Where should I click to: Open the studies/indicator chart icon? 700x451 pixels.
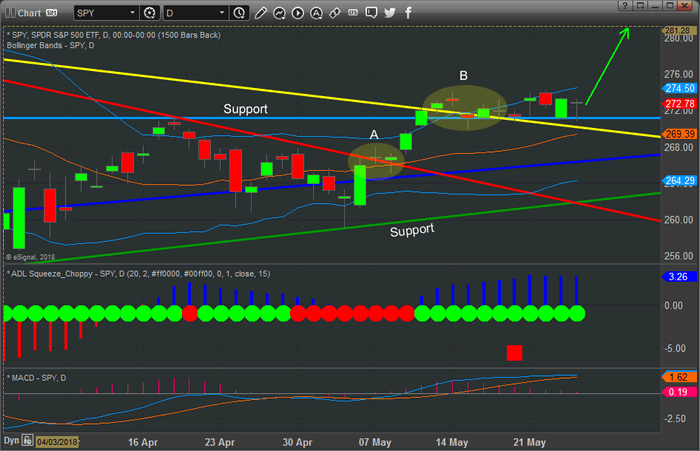(279, 13)
